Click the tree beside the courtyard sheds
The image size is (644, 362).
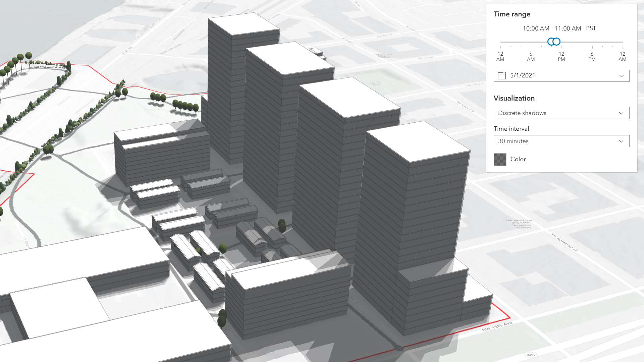[x=223, y=249]
